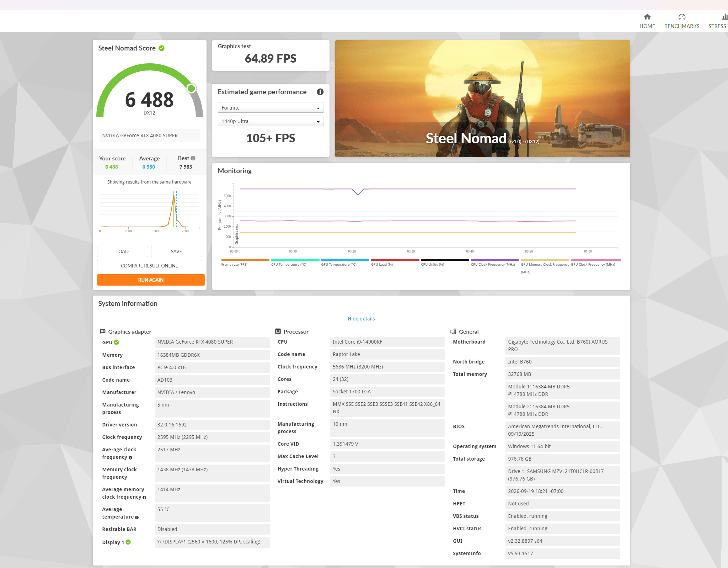Click the Intel Core i9-14900KF CPU value
This screenshot has height=568, width=728.
pyautogui.click(x=387, y=342)
